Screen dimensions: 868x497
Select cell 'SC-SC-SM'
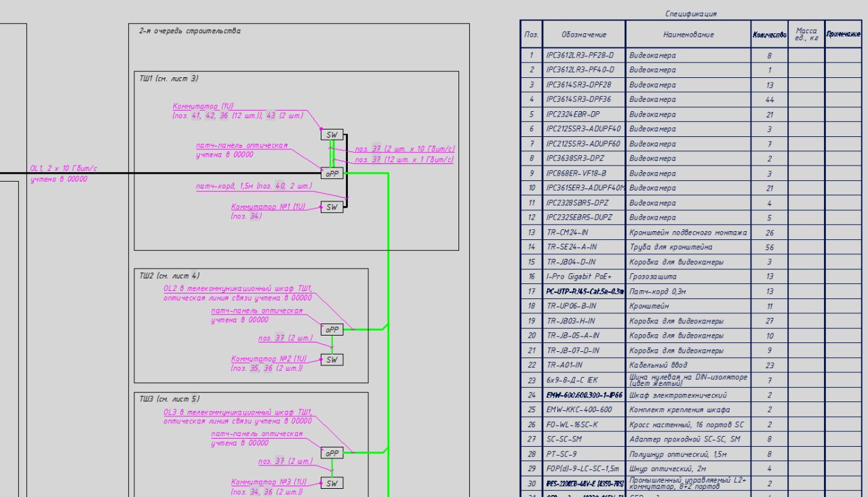pos(584,439)
